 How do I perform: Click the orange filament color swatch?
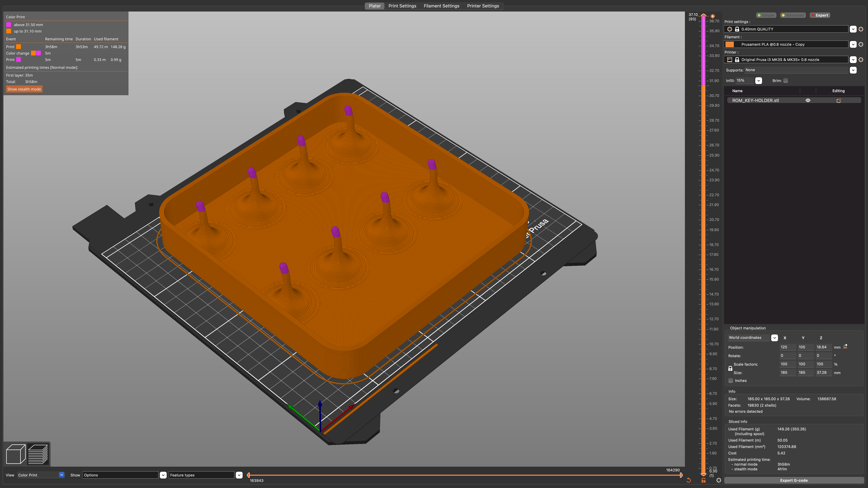tap(729, 44)
